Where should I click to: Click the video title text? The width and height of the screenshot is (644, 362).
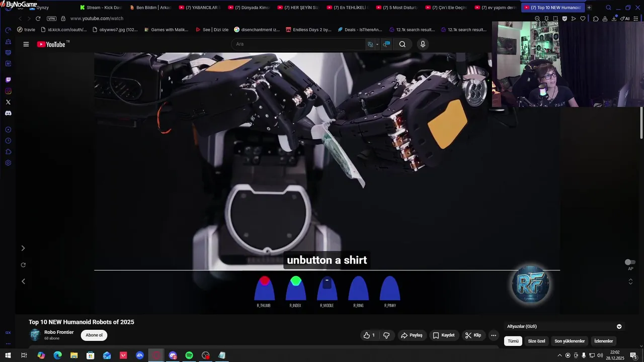pos(82,322)
